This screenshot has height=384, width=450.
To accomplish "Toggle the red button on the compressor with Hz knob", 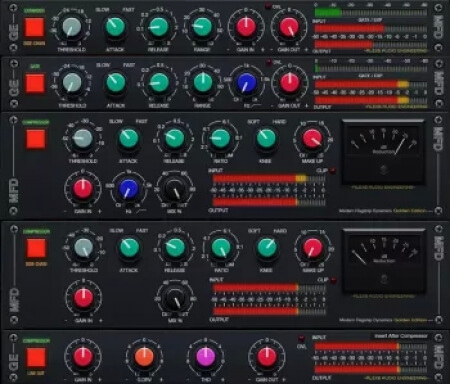I will pyautogui.click(x=36, y=139).
